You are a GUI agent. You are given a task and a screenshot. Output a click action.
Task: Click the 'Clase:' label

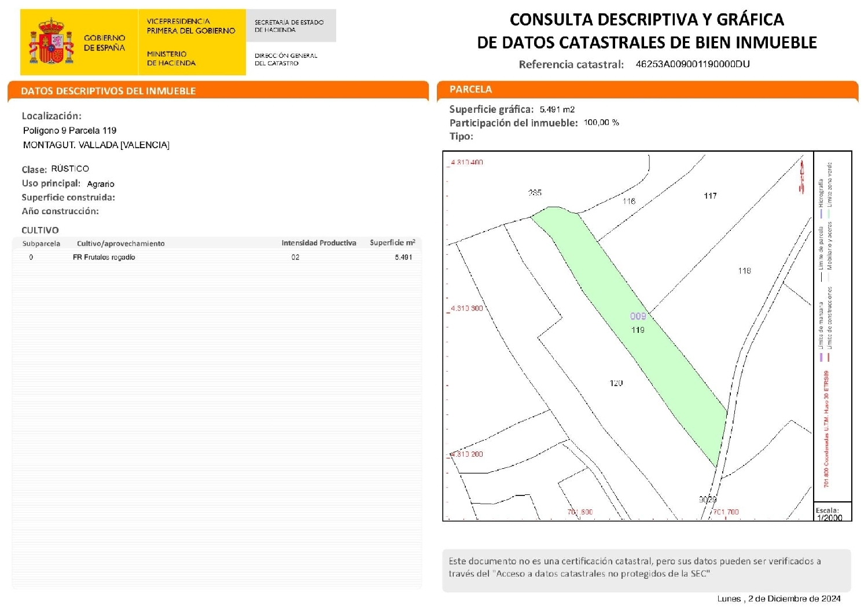34,170
